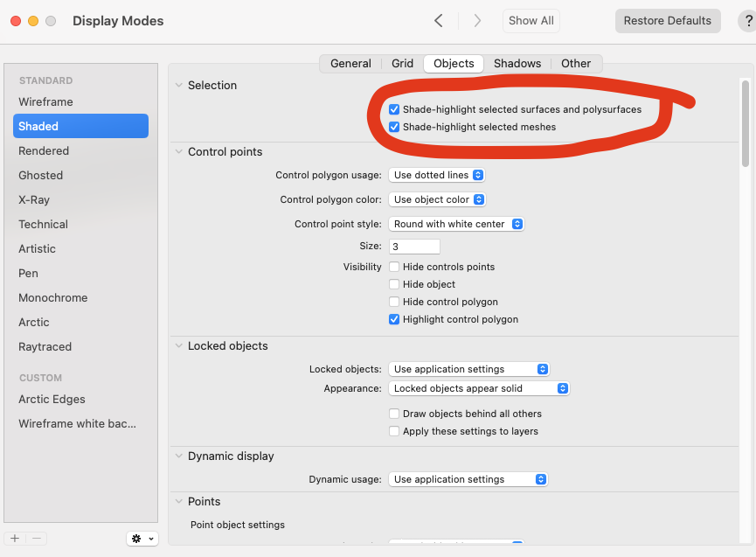Collapse the Control points section
Viewport: 756px width, 557px height.
click(x=179, y=152)
